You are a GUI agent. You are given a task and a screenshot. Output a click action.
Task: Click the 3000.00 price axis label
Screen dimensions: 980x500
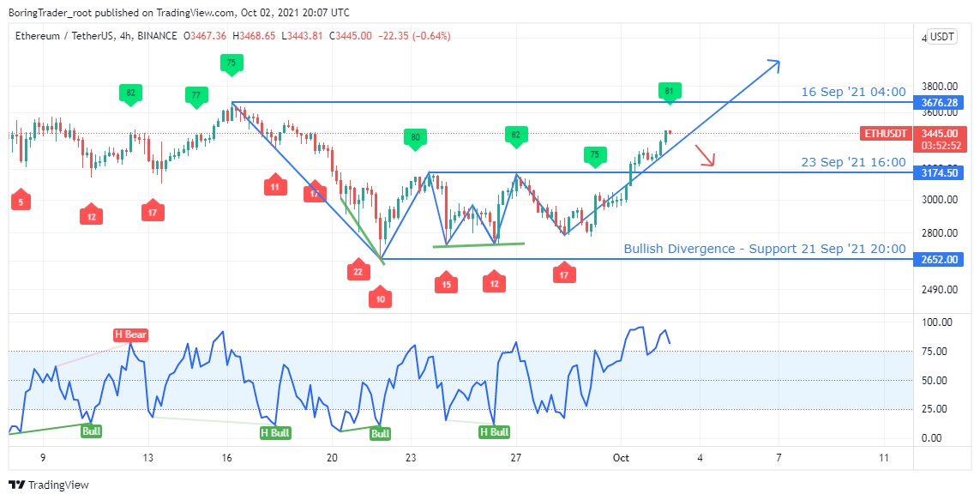point(940,200)
